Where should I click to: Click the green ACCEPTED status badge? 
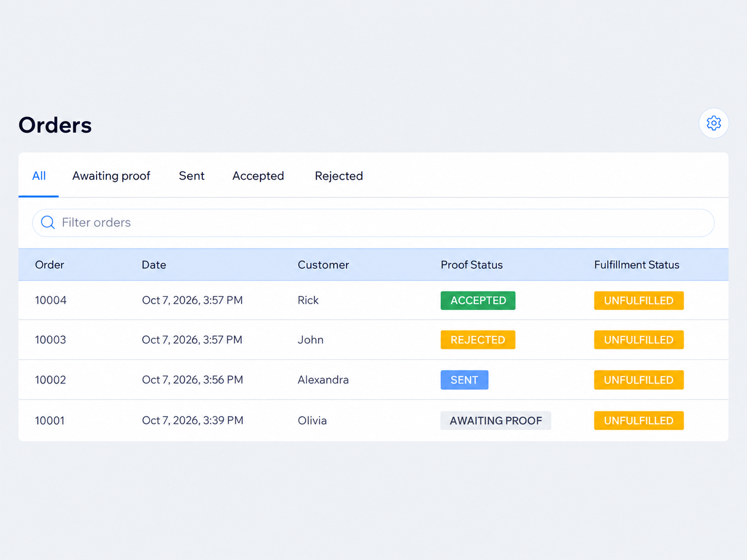(x=478, y=301)
